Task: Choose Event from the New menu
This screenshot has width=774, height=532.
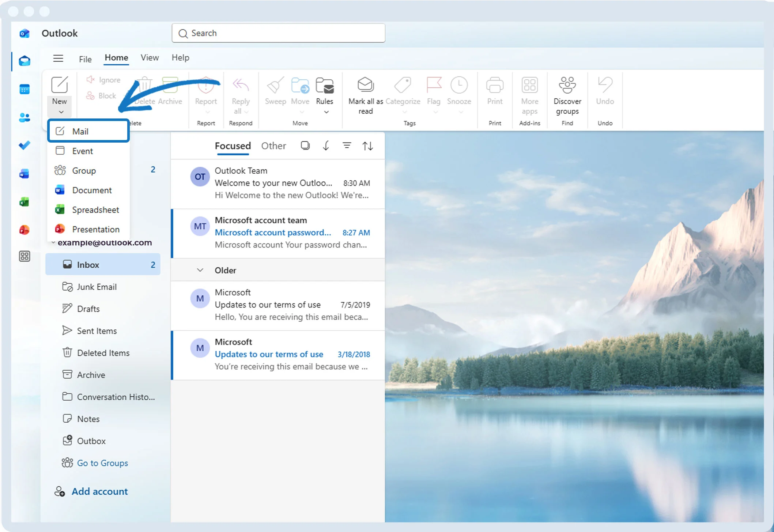Action: (88, 151)
